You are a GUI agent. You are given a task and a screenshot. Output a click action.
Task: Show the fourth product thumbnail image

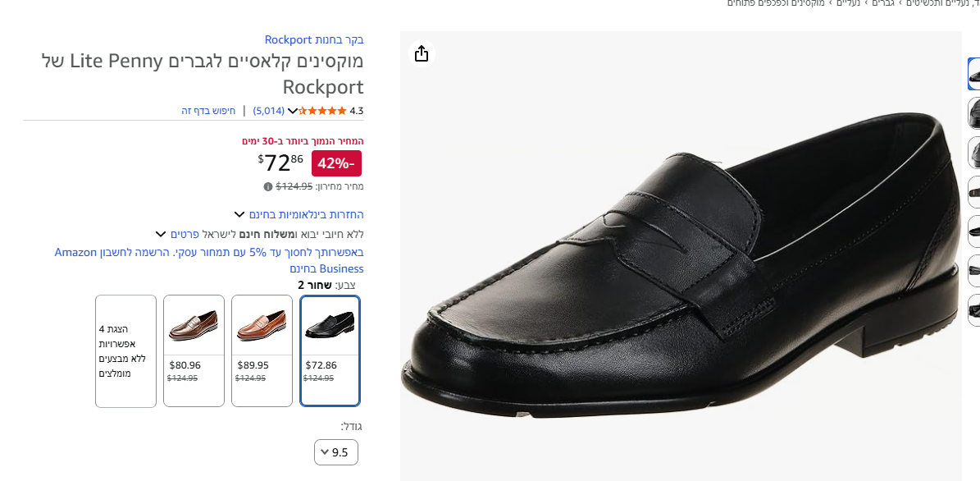(x=973, y=192)
